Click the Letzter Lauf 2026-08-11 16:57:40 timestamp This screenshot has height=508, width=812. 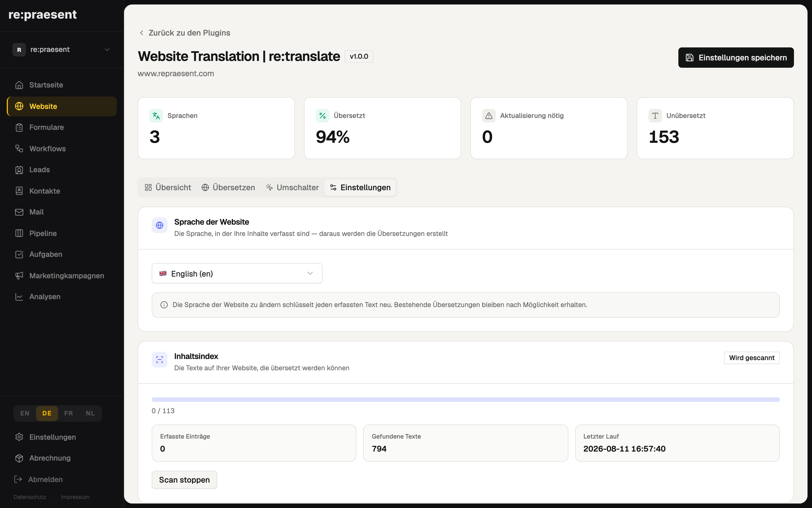625,449
